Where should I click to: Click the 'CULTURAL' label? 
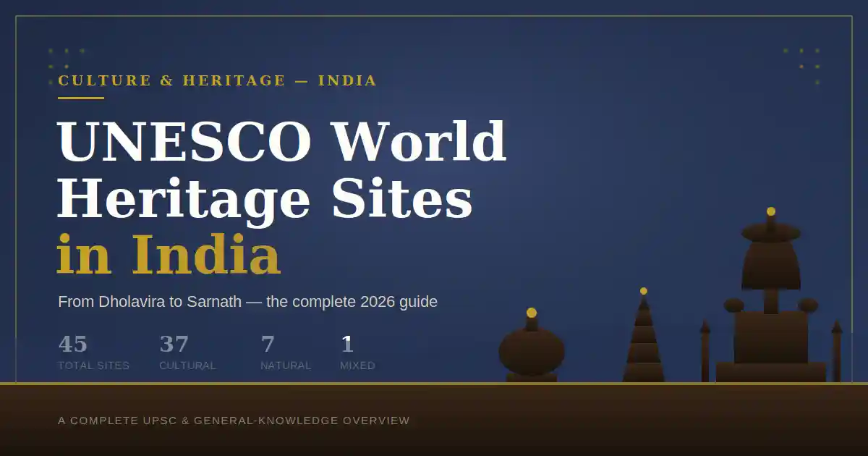tap(187, 366)
